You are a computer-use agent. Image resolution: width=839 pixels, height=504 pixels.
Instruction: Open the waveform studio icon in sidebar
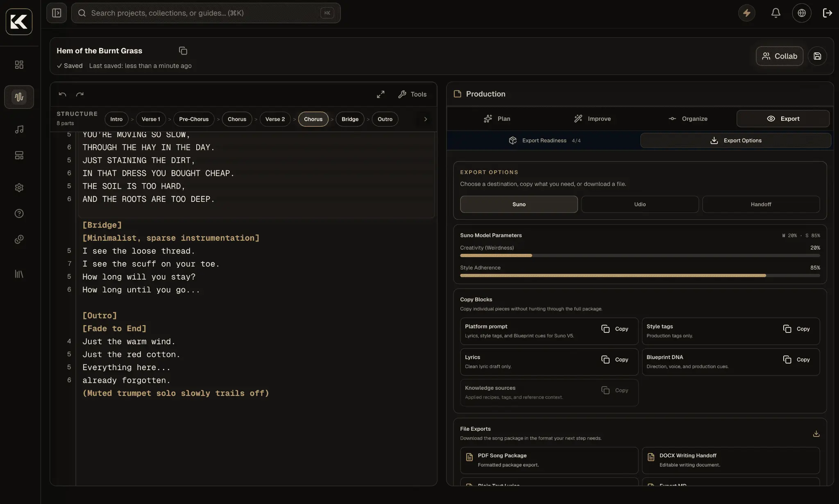pyautogui.click(x=19, y=97)
